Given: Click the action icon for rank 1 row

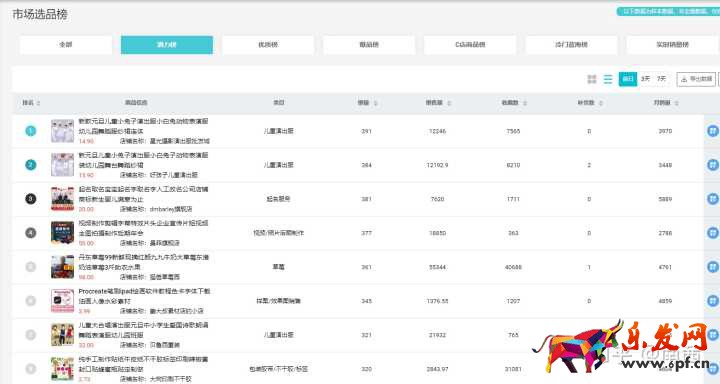Looking at the screenshot, I should [x=713, y=131].
